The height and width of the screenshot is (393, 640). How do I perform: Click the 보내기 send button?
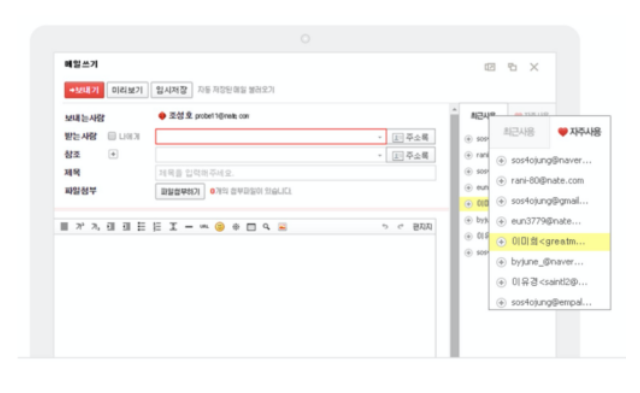coord(84,90)
